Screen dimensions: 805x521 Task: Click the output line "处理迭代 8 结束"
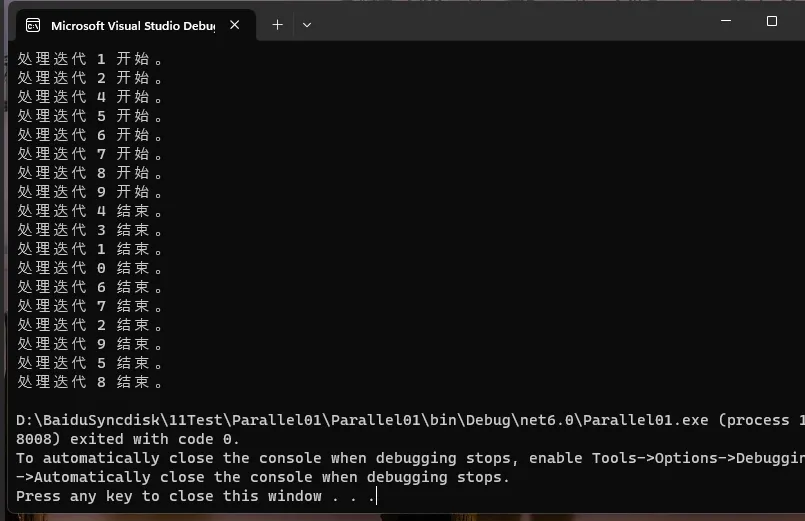(90, 382)
